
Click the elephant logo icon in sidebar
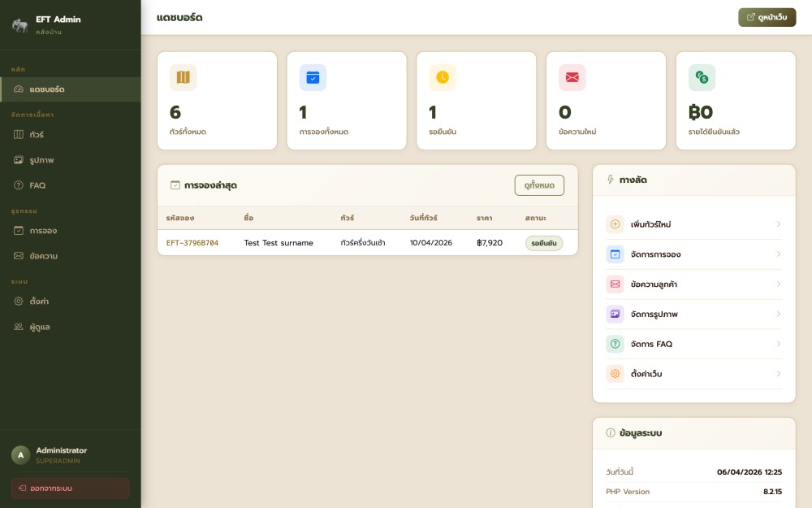(20, 25)
